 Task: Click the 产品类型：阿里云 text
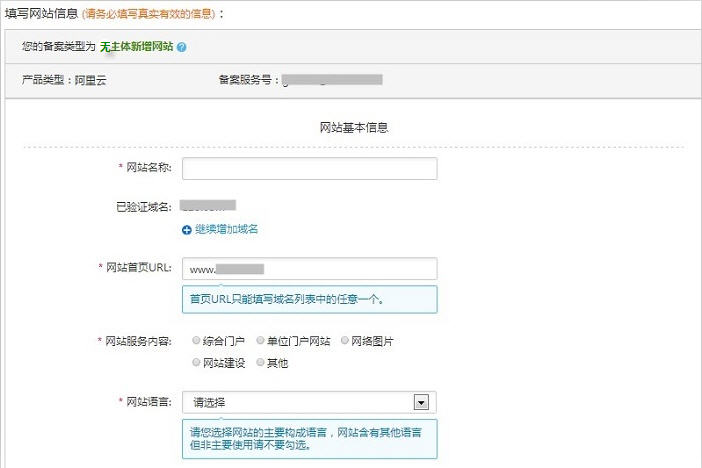coord(64,80)
